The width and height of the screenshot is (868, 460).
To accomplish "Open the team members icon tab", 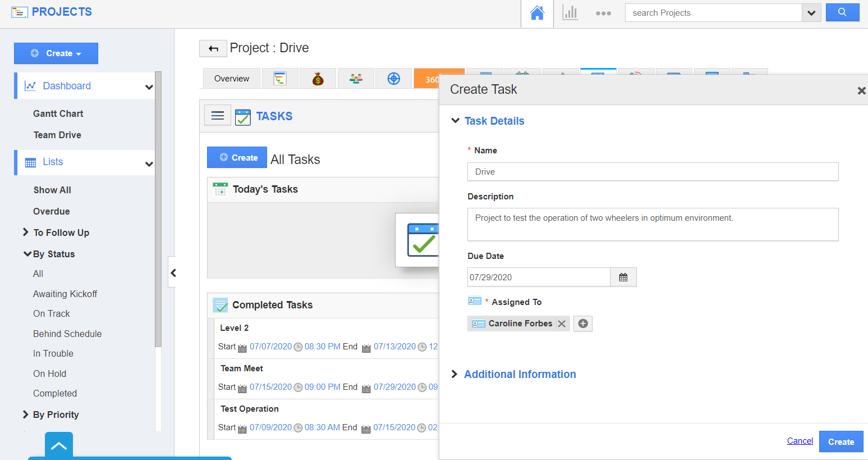I will pyautogui.click(x=356, y=79).
